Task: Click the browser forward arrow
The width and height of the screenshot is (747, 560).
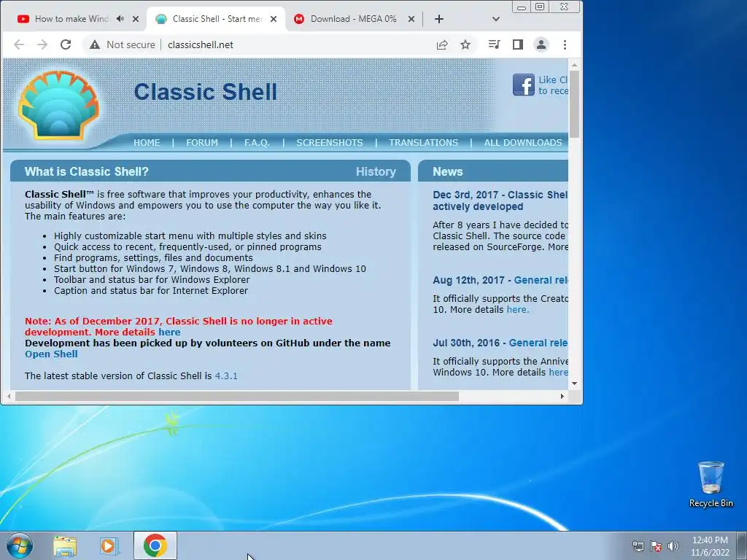Action: 42,44
